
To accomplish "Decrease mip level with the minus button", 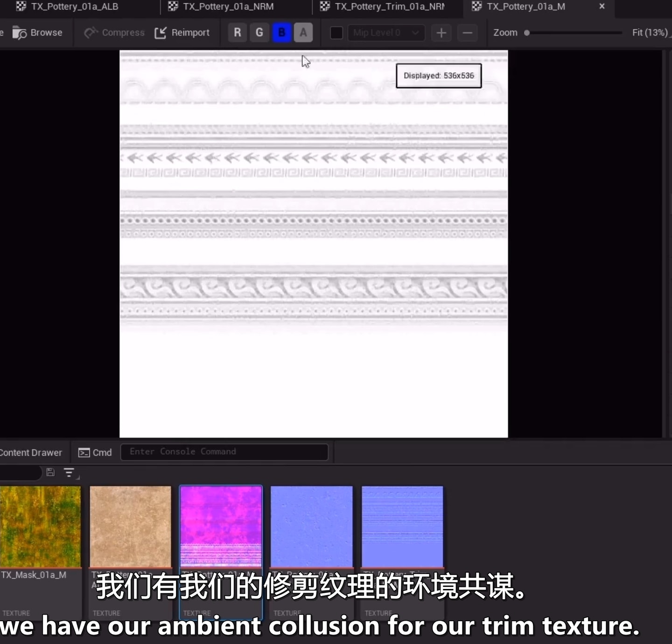I will [467, 33].
